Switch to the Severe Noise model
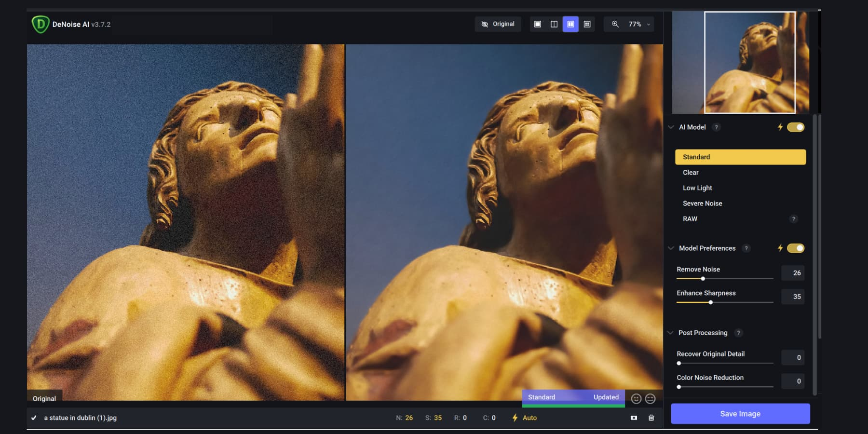 (702, 203)
